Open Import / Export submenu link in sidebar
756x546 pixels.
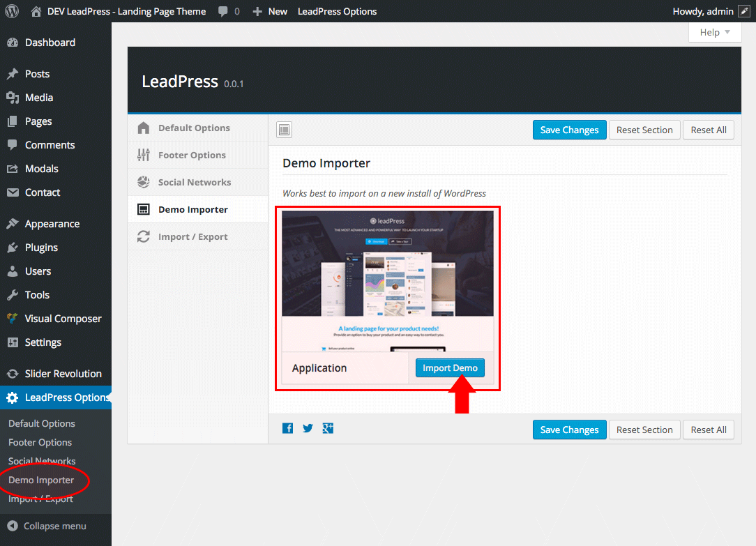click(40, 499)
